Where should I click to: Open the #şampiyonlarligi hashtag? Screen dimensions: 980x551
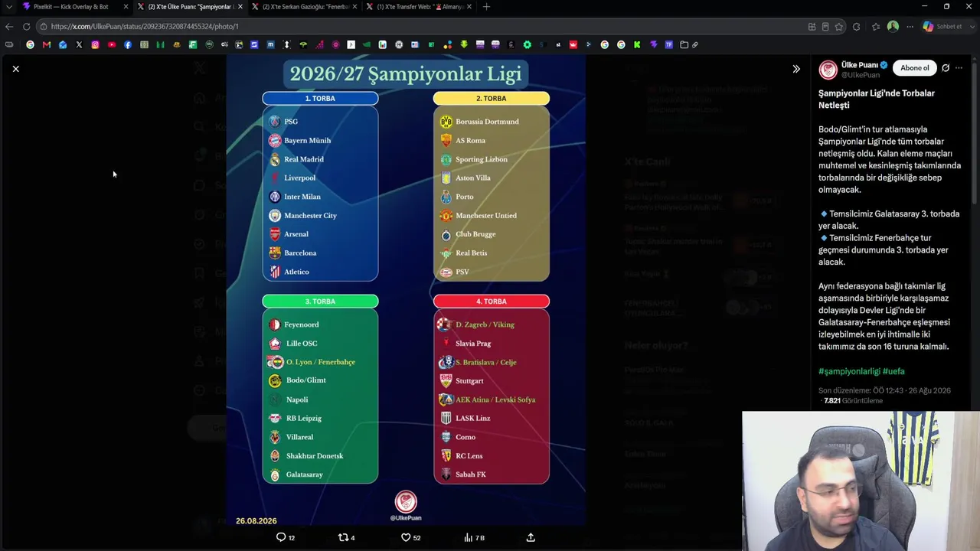[849, 371]
